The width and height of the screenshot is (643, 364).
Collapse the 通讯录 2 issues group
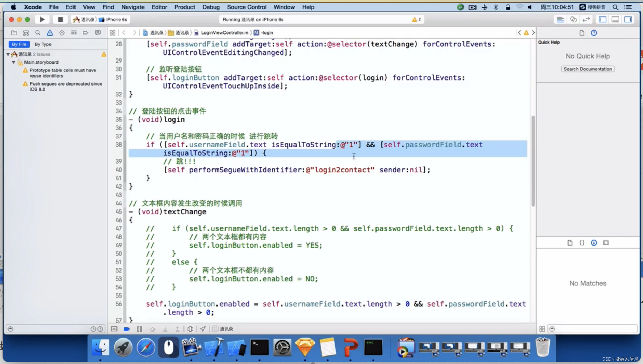coord(8,54)
